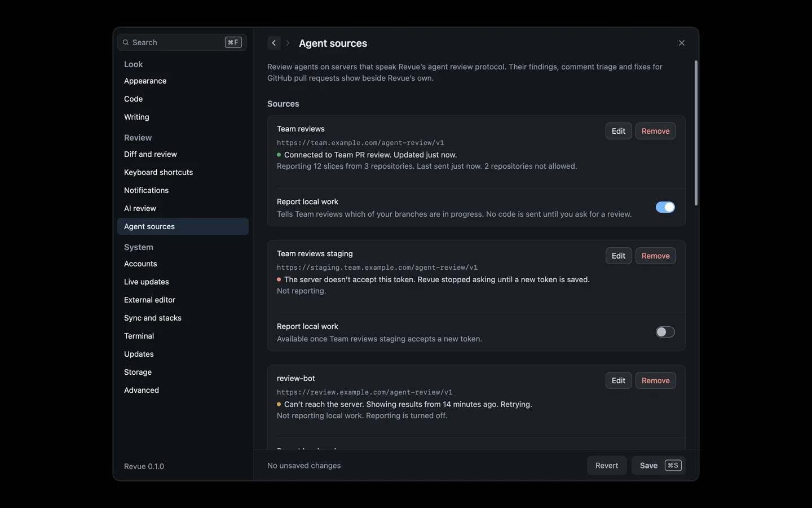Remove the review-bot source

[656, 380]
